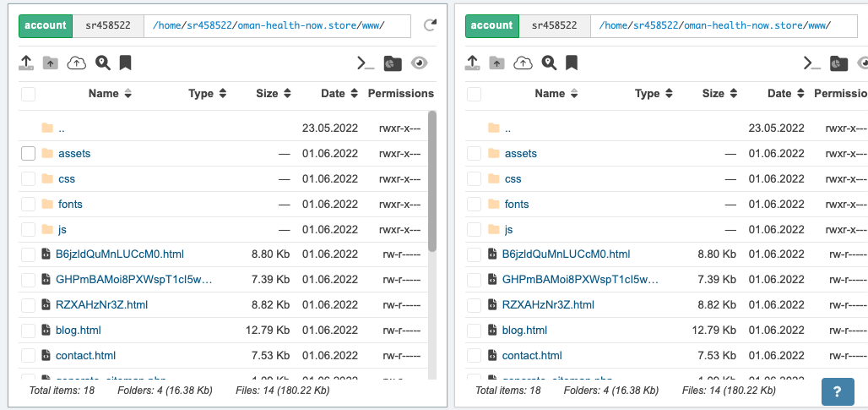Screen dimensions: 868x410
Task: Toggle hidden files eye icon in left panel
Action: pos(419,63)
